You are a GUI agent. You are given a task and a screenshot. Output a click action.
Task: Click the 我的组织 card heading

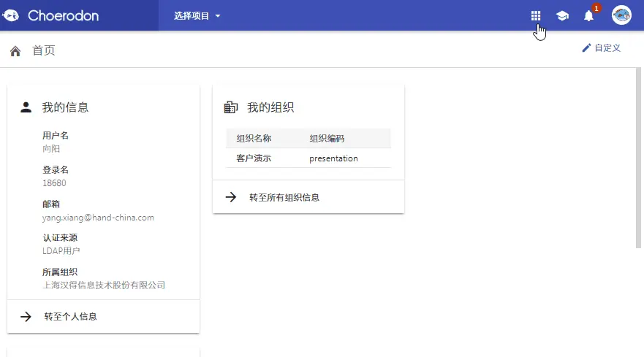[x=270, y=107]
